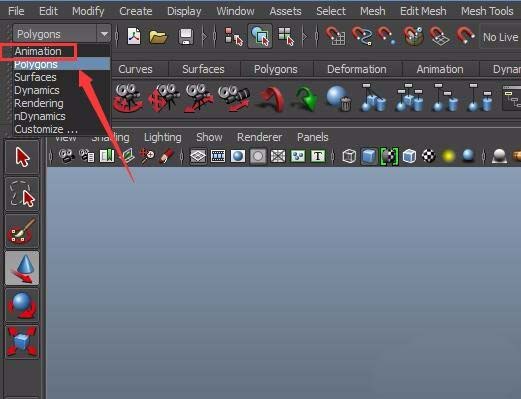Enable select by hierarchy mode
521x399 pixels.
point(233,37)
